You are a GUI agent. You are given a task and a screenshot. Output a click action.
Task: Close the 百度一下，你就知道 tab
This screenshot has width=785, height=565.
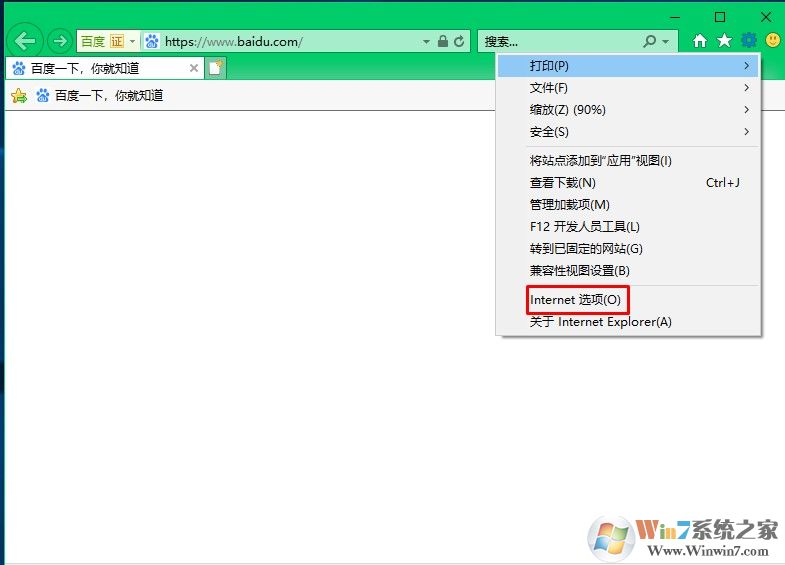click(194, 68)
